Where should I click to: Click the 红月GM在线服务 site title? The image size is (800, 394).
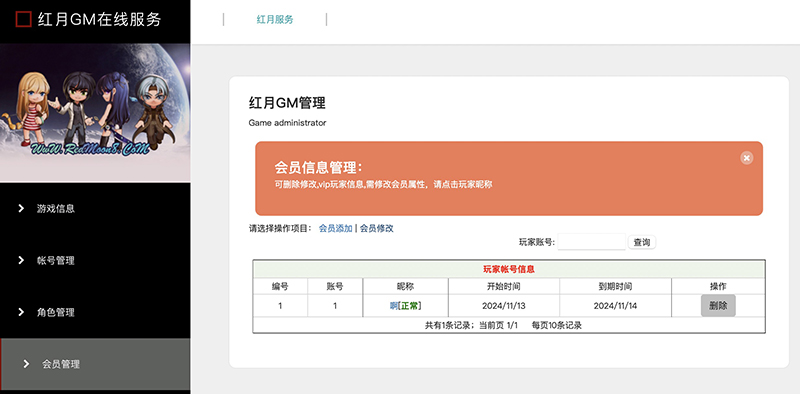(x=99, y=19)
